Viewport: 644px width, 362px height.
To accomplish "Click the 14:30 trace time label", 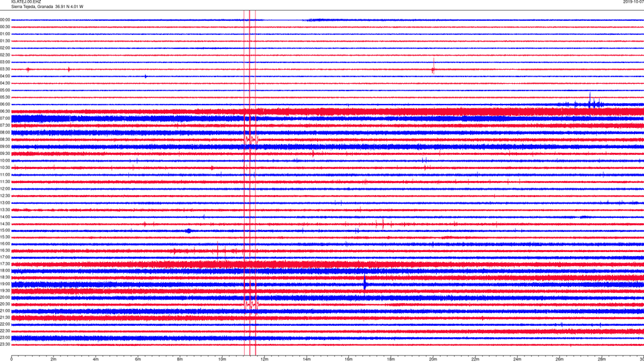I will click(5, 224).
